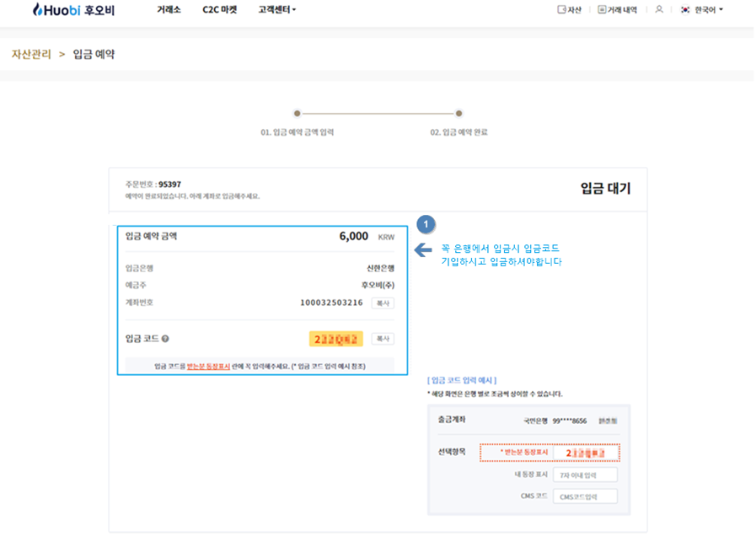Image resolution: width=756 pixels, height=552 pixels.
Task: Click the 입금 코드 입력 예시 heading
Action: 462,380
